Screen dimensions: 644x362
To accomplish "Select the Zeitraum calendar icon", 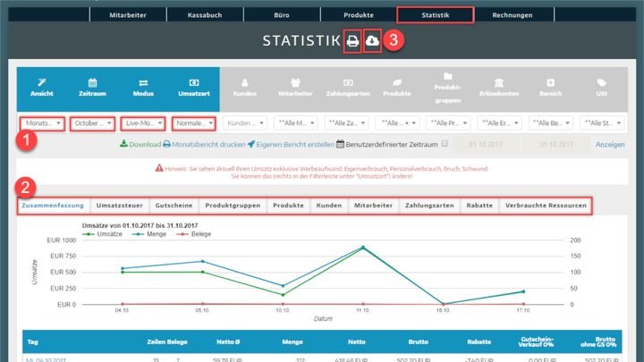I will point(92,82).
